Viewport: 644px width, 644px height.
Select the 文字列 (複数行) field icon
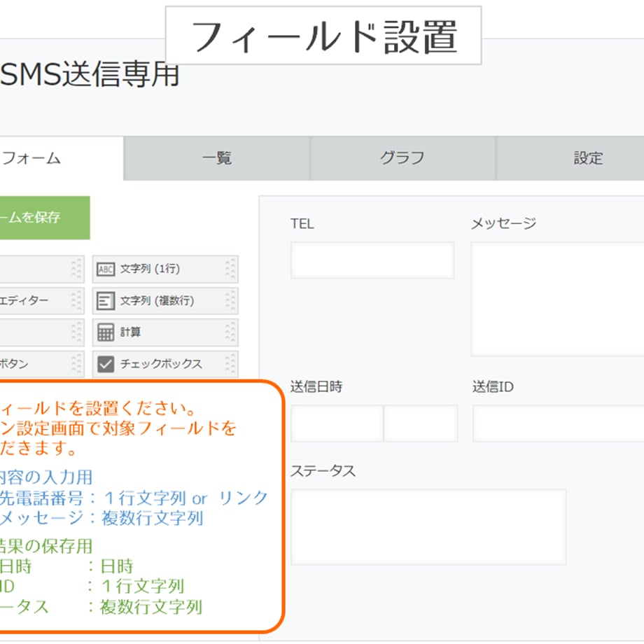tap(106, 301)
